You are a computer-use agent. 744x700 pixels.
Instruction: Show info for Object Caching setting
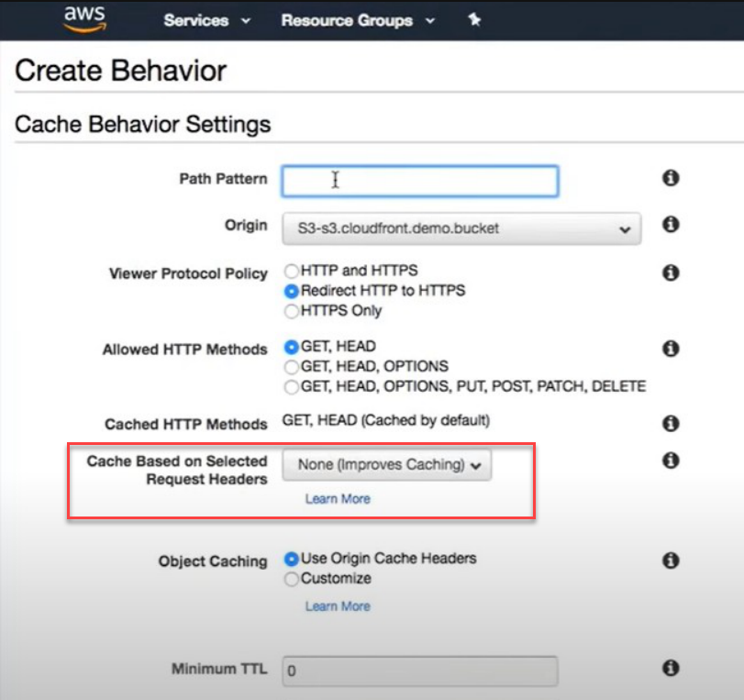coord(671,560)
